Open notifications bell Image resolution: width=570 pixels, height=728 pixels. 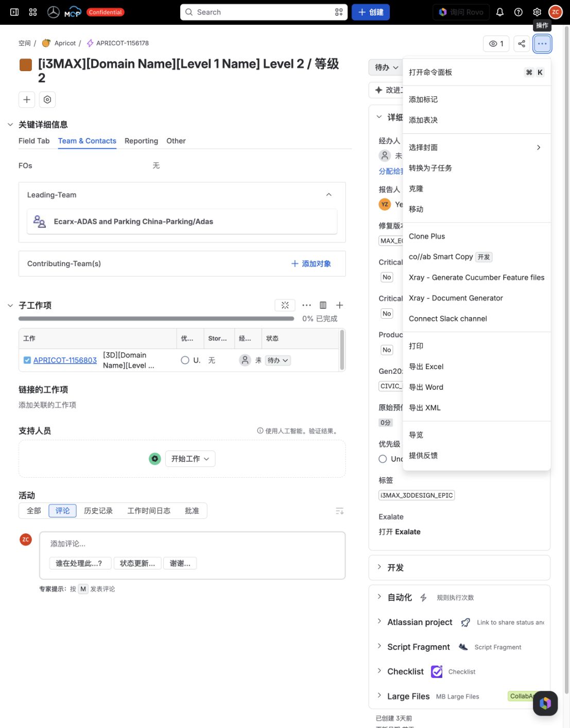point(499,12)
